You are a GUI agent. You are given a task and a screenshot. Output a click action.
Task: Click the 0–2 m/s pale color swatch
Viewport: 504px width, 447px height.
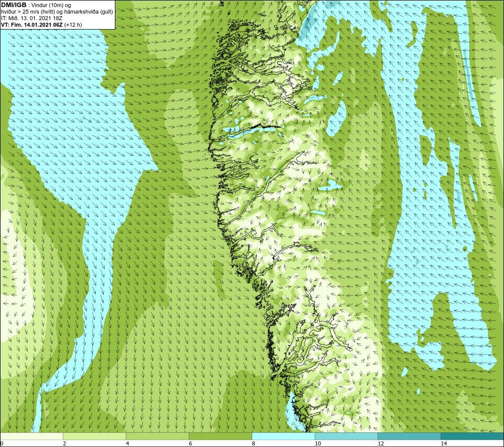(x=31, y=436)
